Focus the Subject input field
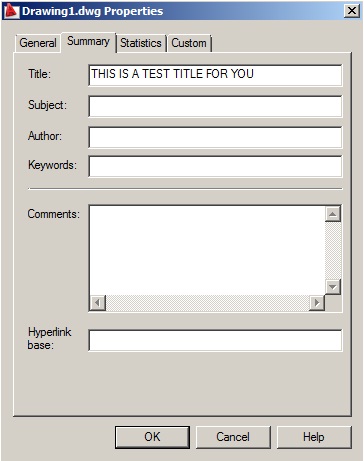364x461 pixels. (215, 106)
